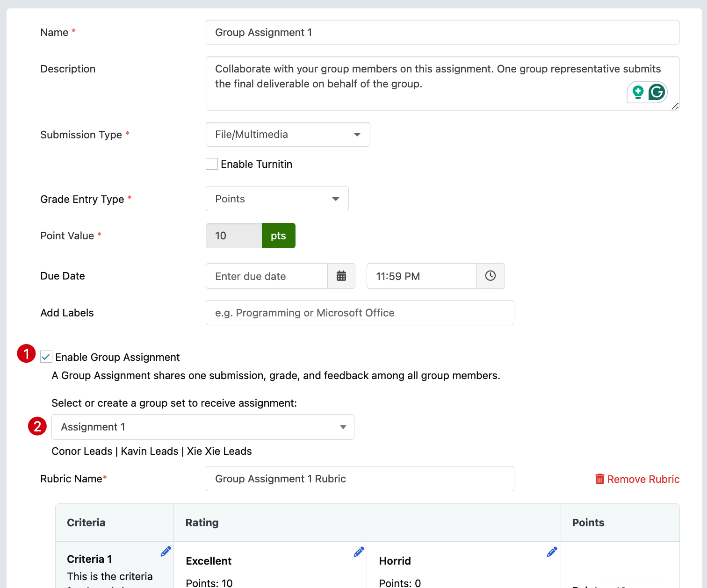Click the 'Enable Turnitin' label text
Viewport: 707px width, 588px height.
pyautogui.click(x=256, y=164)
